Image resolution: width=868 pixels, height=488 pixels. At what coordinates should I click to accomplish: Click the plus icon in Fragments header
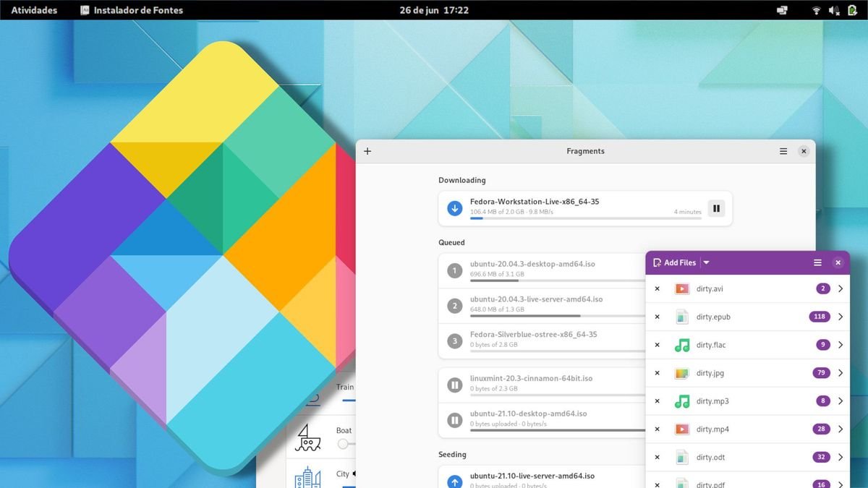click(x=367, y=151)
